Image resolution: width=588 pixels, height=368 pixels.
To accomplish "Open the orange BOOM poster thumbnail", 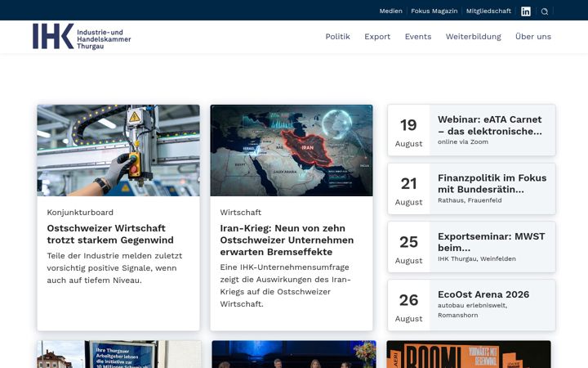I will tap(469, 354).
